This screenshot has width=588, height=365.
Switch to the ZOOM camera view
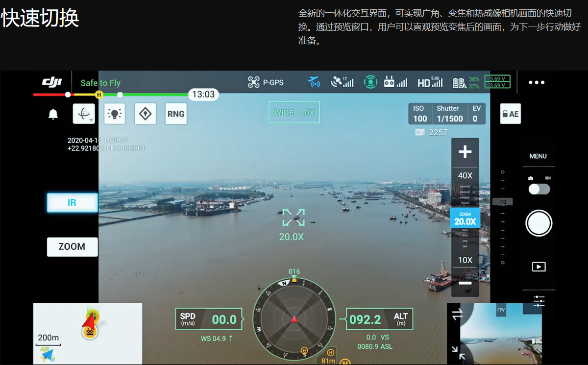click(x=72, y=246)
